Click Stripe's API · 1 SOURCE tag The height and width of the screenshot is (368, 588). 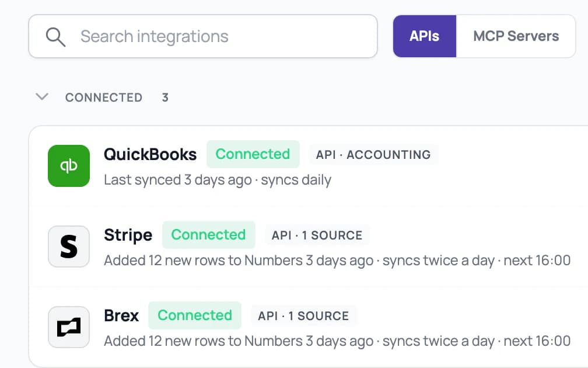click(x=317, y=235)
